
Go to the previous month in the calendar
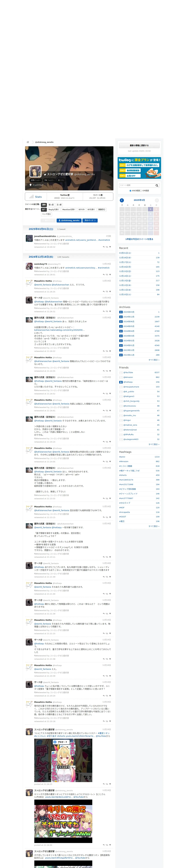point(122,200)
